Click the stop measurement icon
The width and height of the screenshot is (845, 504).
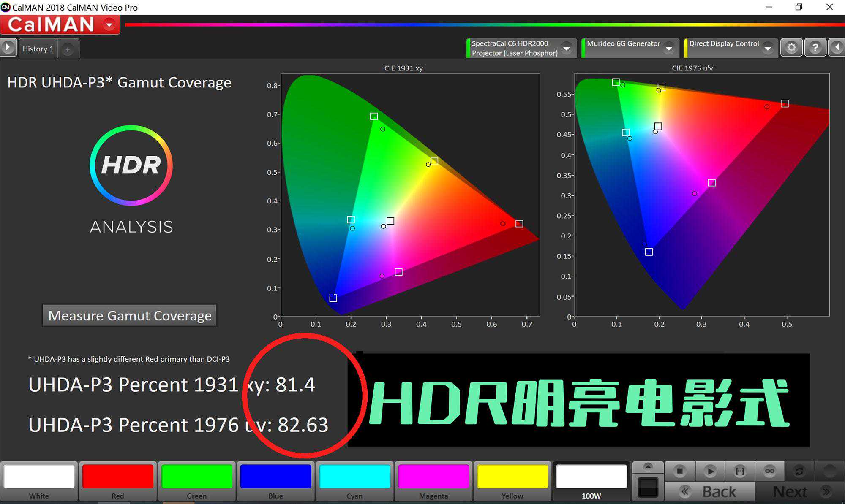[x=679, y=471]
